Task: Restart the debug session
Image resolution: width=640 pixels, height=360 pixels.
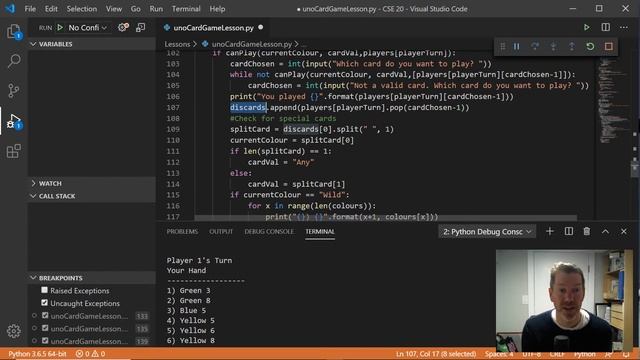Action: 590,47
